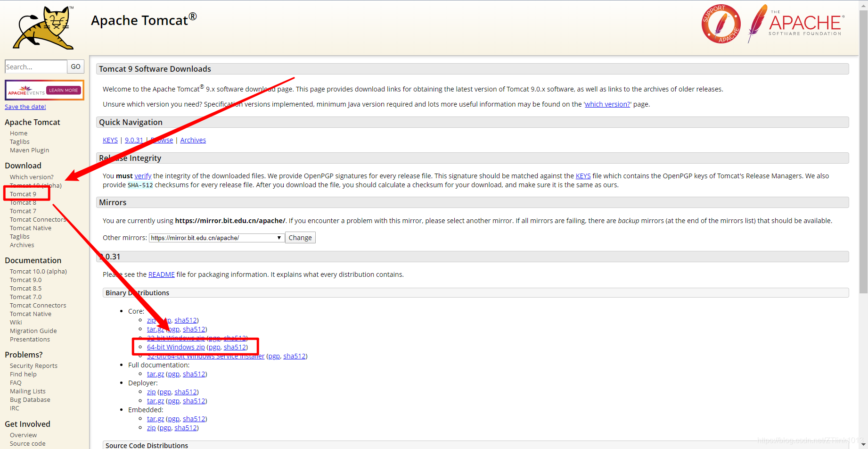This screenshot has height=449, width=868.
Task: Open Source code under Get Involved
Action: coord(28,444)
